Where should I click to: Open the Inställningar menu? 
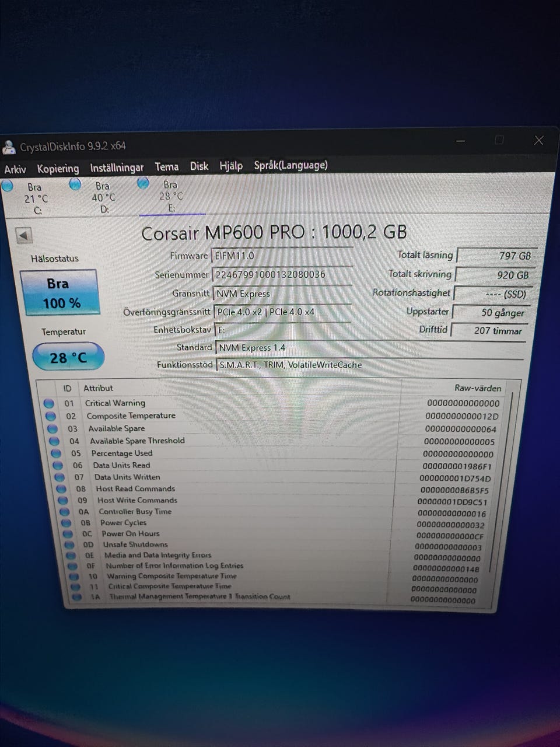tap(117, 167)
